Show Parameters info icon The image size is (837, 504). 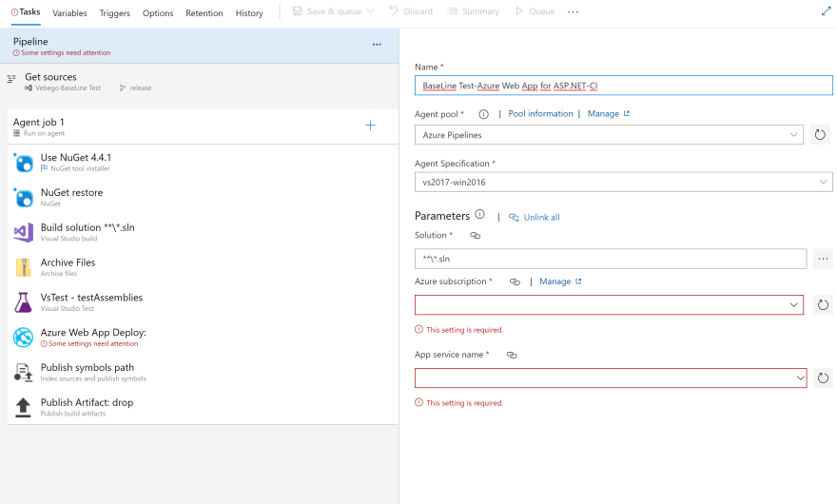[x=480, y=215]
